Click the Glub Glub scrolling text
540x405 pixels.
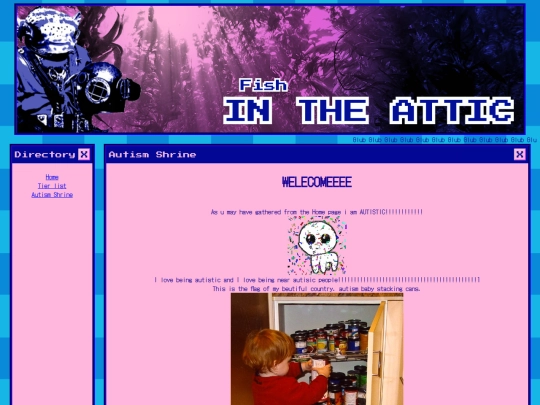point(445,139)
